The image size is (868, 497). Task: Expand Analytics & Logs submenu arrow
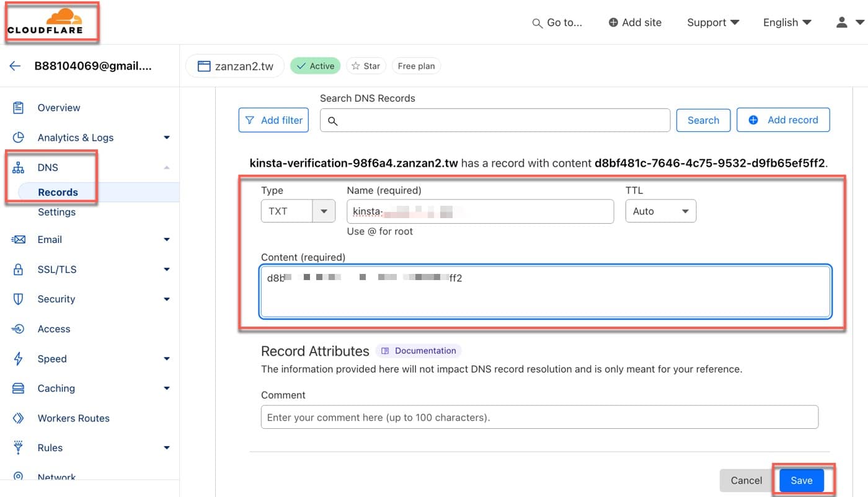coord(167,138)
